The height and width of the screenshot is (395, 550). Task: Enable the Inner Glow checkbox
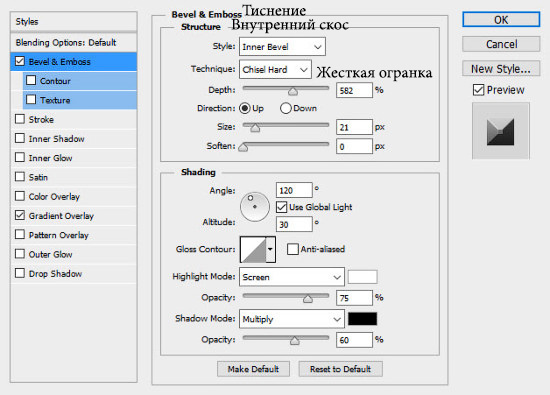pos(20,158)
